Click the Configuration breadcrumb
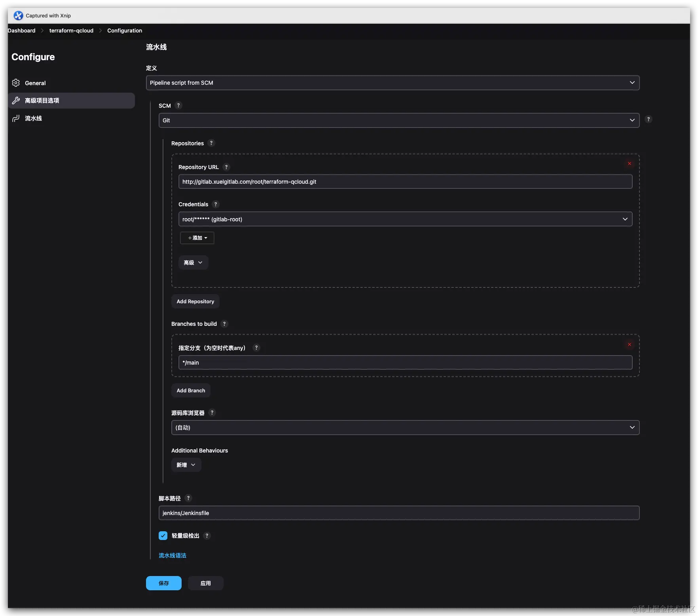The image size is (698, 616). click(125, 30)
